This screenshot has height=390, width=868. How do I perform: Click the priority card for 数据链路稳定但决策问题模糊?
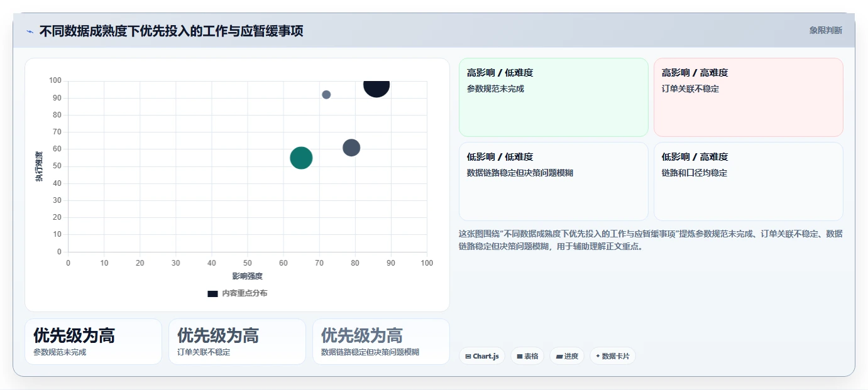381,342
